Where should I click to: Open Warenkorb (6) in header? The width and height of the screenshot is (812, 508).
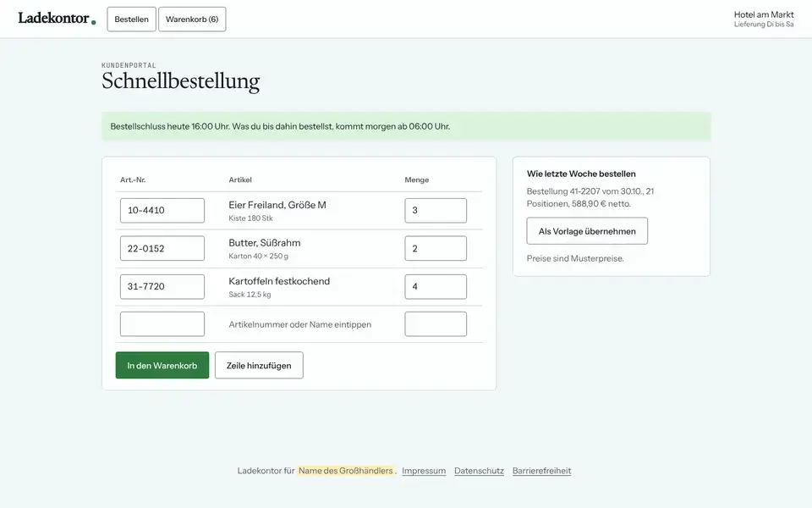[x=192, y=19]
